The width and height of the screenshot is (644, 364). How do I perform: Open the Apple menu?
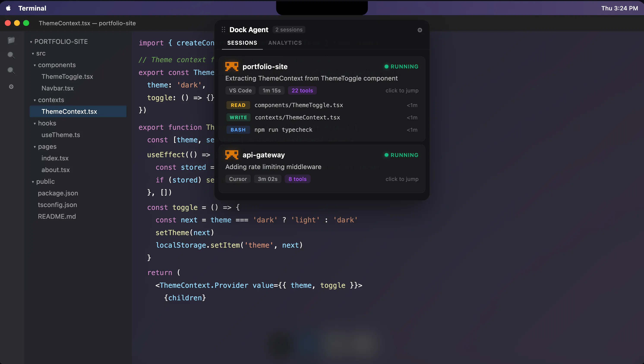pyautogui.click(x=8, y=8)
